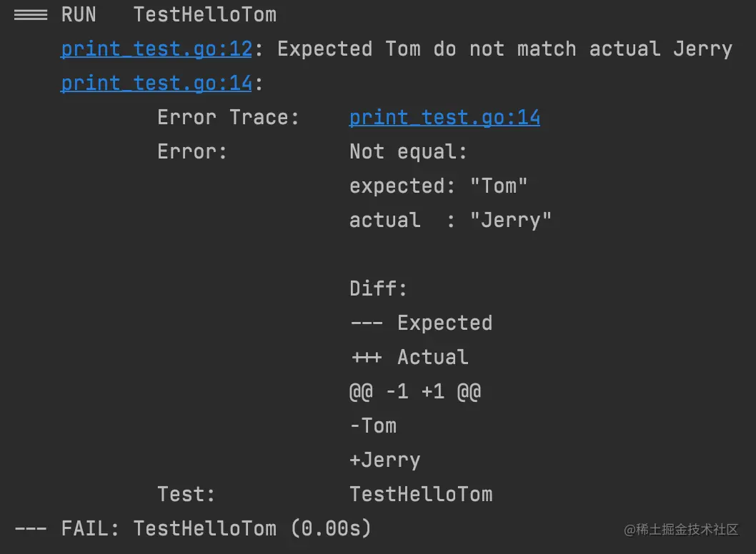The width and height of the screenshot is (756, 554).
Task: Click the '+++ Actual' diff header
Action: pos(409,358)
